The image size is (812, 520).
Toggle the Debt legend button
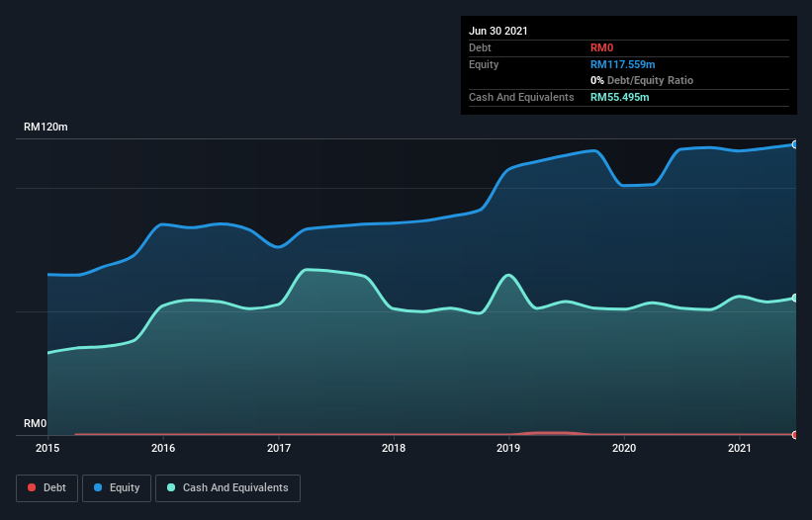(x=47, y=488)
